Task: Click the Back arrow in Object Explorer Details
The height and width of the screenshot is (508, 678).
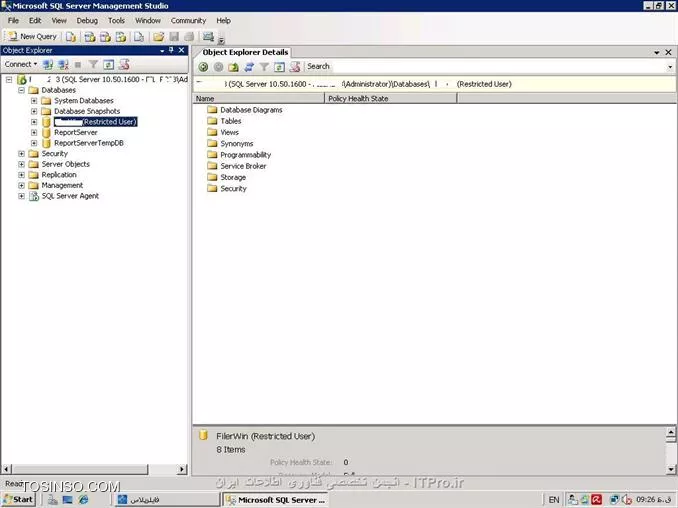Action: point(203,67)
